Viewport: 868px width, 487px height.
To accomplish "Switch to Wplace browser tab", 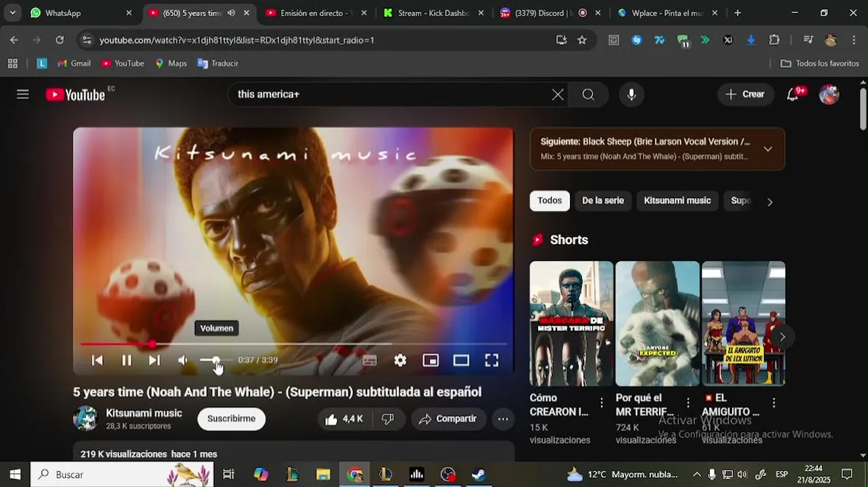I will (669, 13).
